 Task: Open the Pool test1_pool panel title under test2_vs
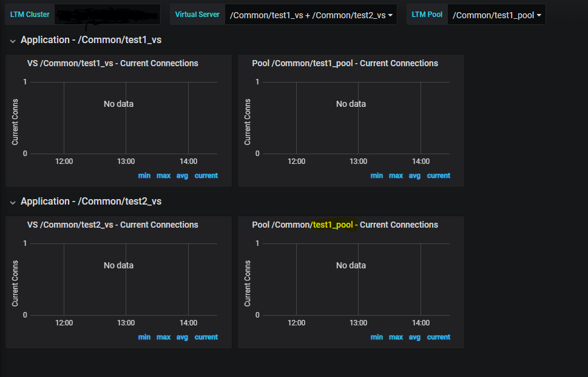(x=345, y=225)
